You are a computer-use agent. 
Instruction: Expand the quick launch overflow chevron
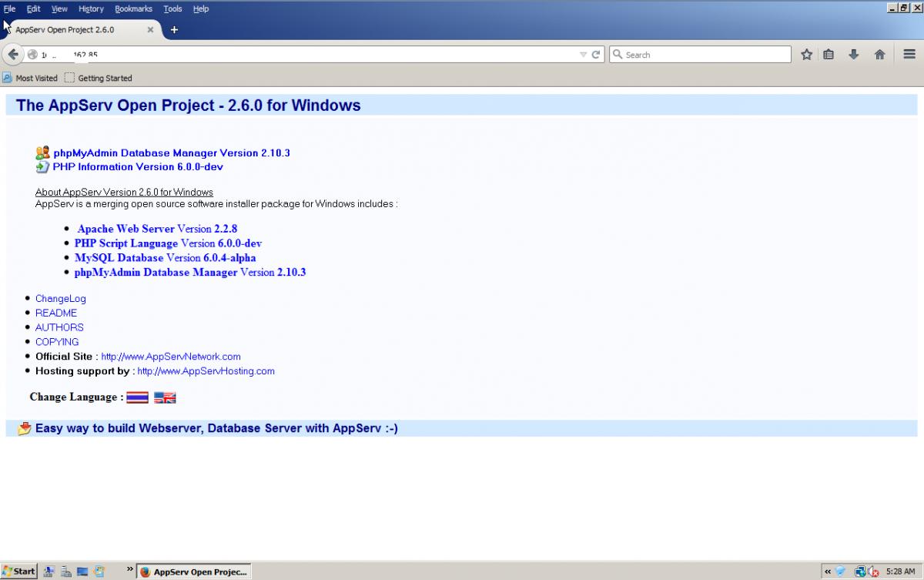point(129,571)
